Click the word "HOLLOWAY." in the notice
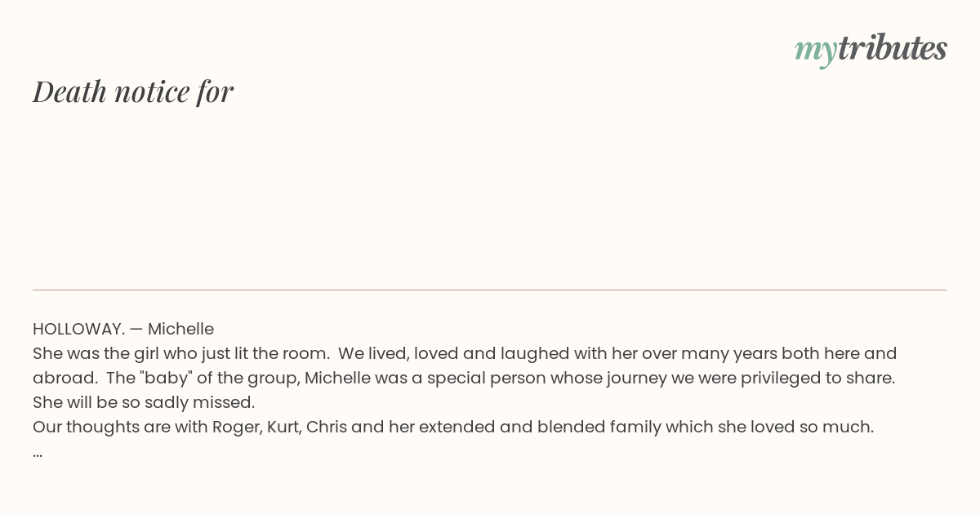The image size is (980, 514). 78,329
